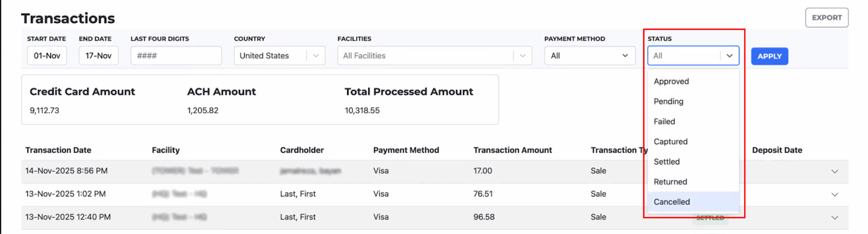Image resolution: width=868 pixels, height=234 pixels.
Task: Choose Failed from the status list
Action: pyautogui.click(x=665, y=122)
